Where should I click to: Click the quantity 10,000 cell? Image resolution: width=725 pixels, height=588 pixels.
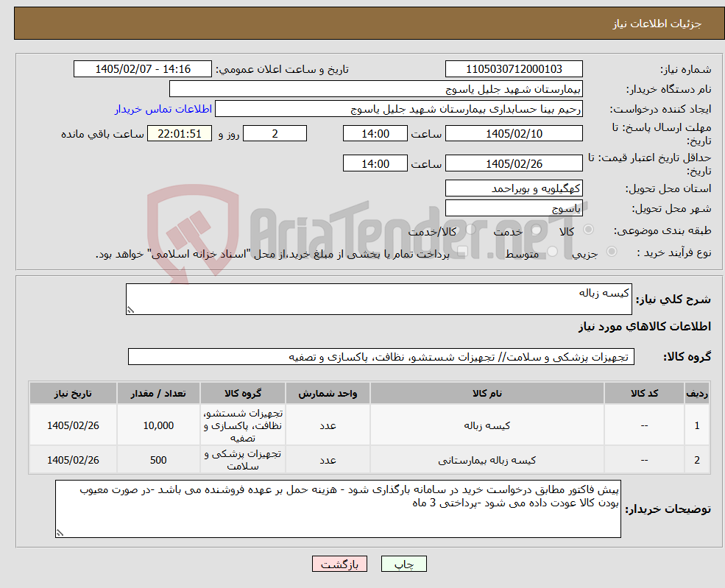158,425
